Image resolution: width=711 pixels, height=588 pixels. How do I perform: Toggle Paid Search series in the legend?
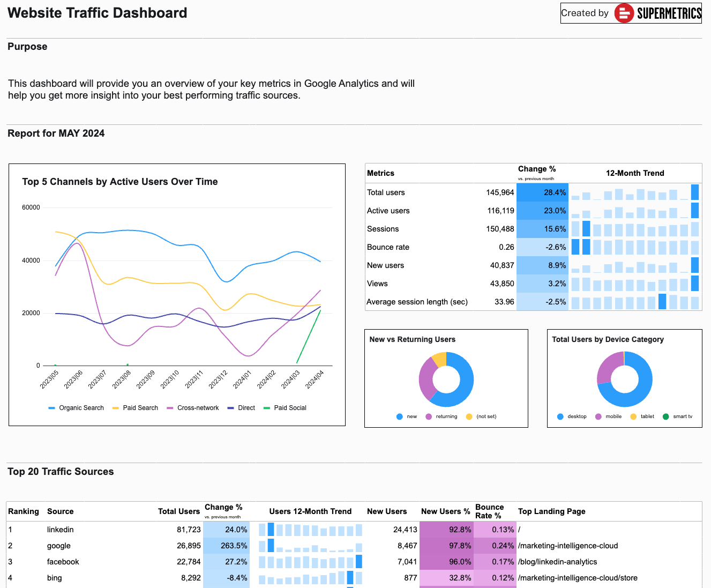135,408
